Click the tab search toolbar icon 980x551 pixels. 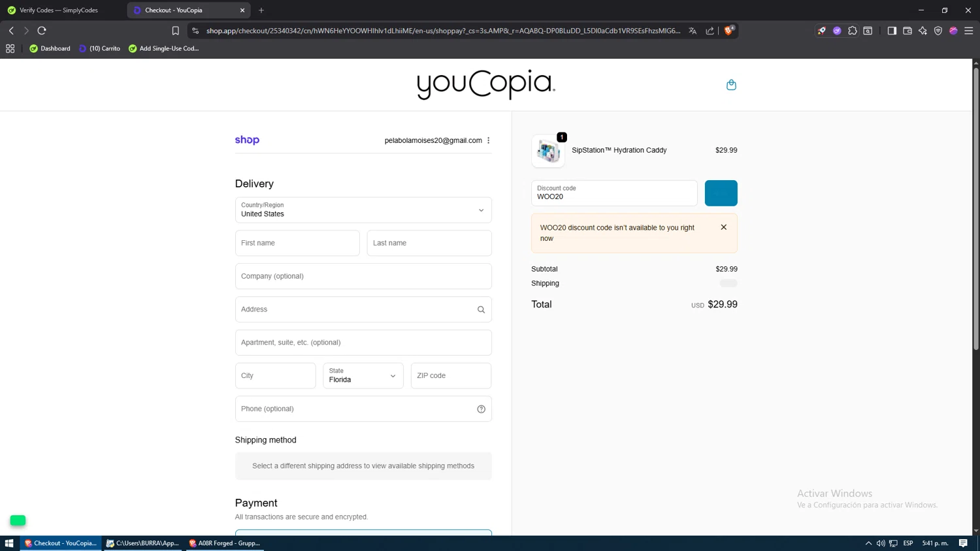point(868,31)
